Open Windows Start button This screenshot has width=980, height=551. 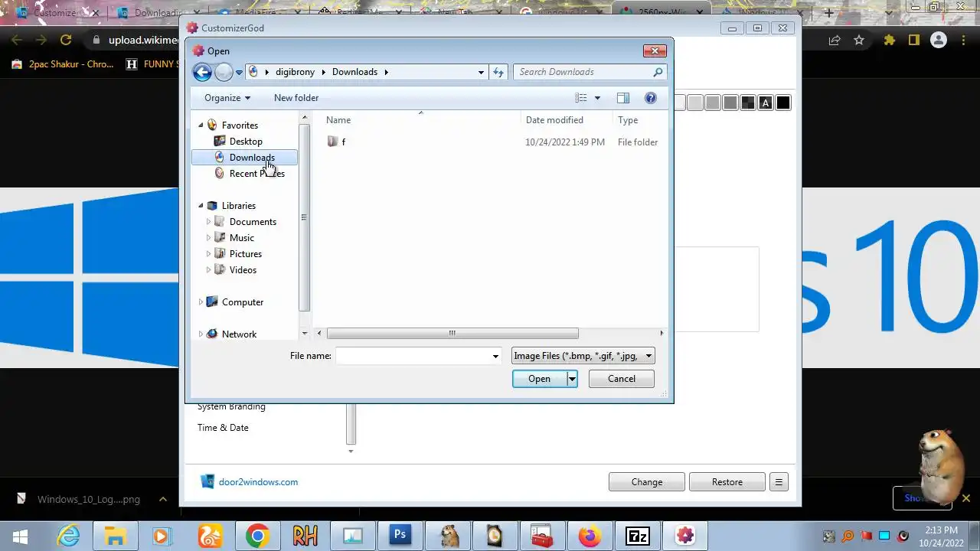coord(21,536)
